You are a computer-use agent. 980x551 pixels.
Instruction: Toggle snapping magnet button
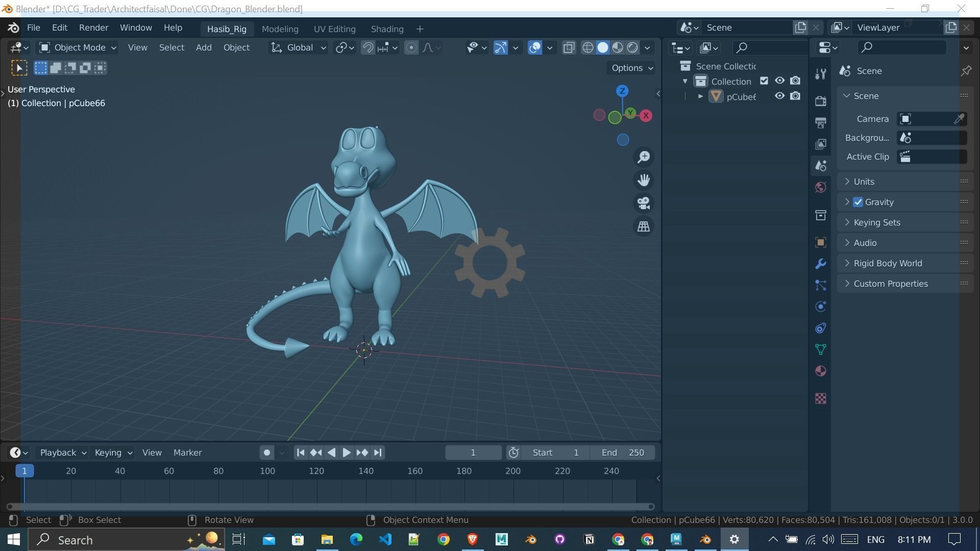pyautogui.click(x=367, y=48)
